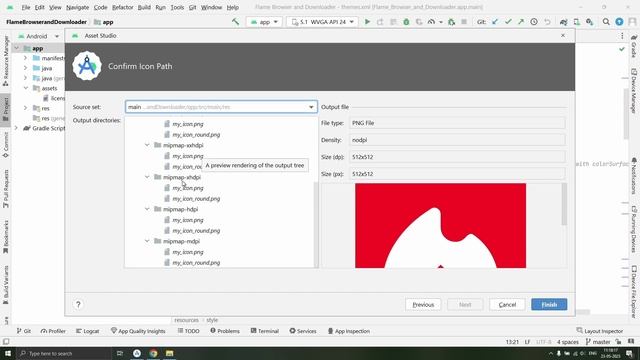Click the preview pane vertical scrollbar
Image resolution: width=640 pixels, height=360 pixels.
coord(564,204)
